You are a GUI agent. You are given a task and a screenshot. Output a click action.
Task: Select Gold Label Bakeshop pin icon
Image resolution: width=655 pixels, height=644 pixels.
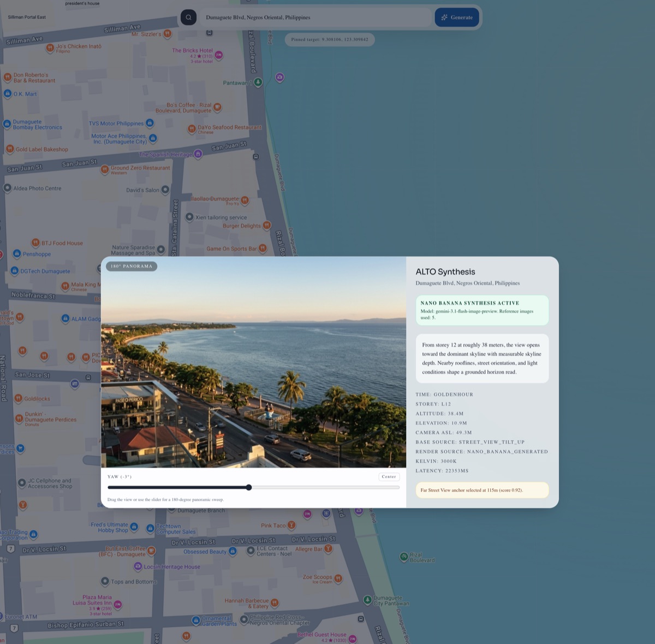pyautogui.click(x=10, y=149)
